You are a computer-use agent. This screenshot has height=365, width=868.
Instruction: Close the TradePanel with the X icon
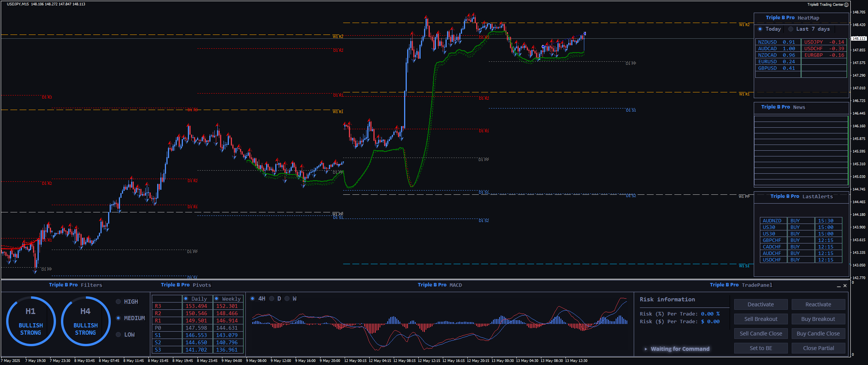845,286
